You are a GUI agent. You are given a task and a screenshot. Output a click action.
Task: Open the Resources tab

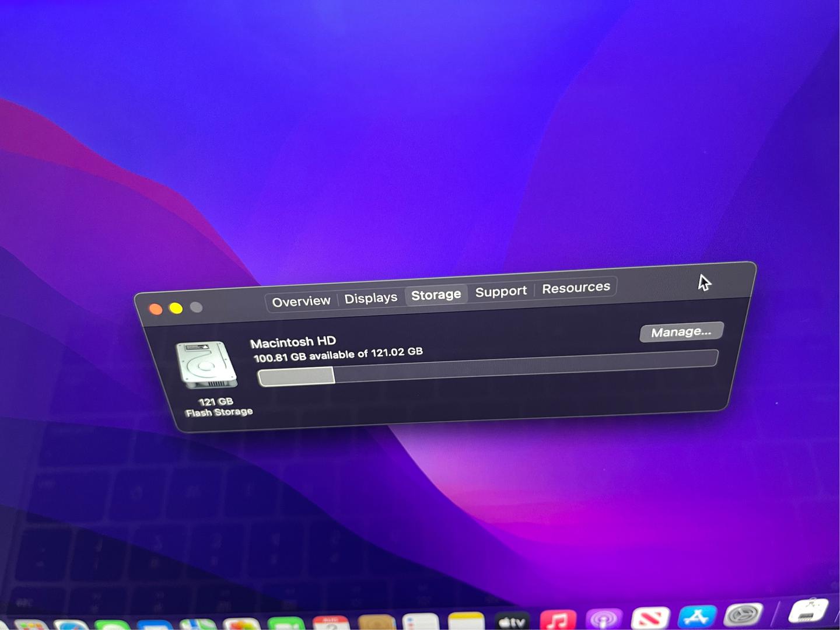(576, 288)
